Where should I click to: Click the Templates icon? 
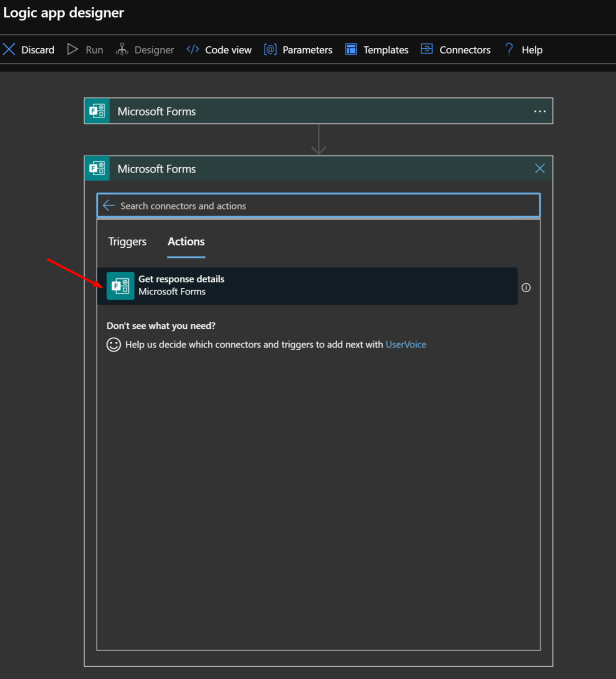pyautogui.click(x=351, y=49)
